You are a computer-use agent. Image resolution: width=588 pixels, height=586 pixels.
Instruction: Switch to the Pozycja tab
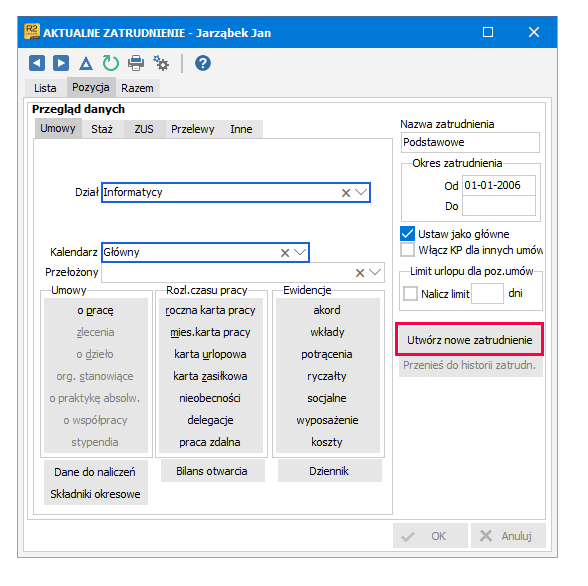point(91,87)
